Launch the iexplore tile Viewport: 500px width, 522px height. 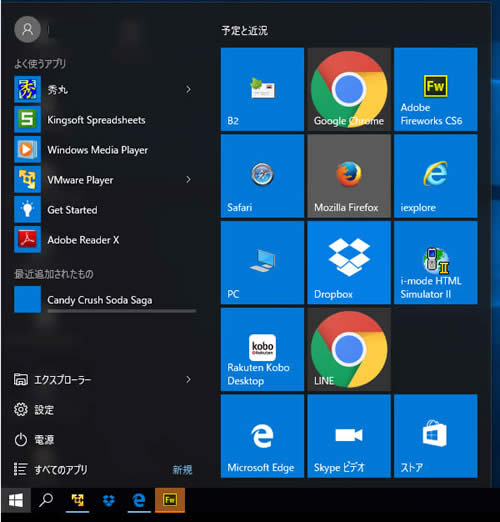(x=436, y=176)
